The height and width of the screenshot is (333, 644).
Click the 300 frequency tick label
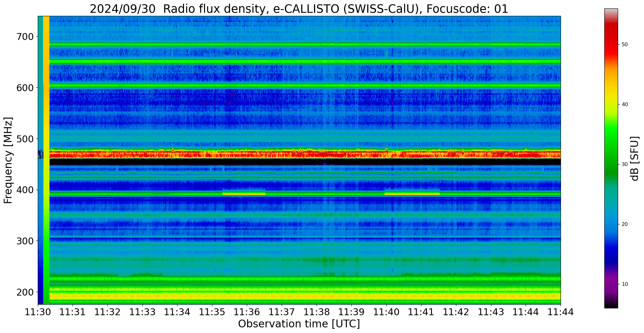click(x=25, y=241)
